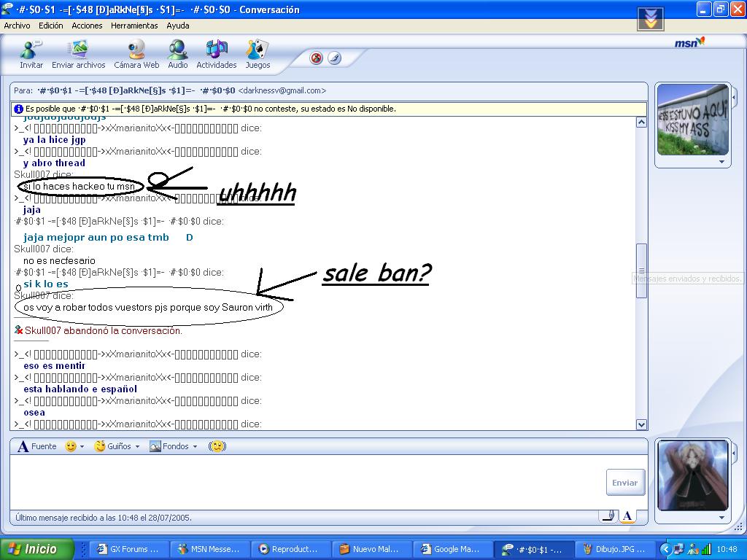
Task: Switch to text typing mode with the A button
Action: [627, 516]
